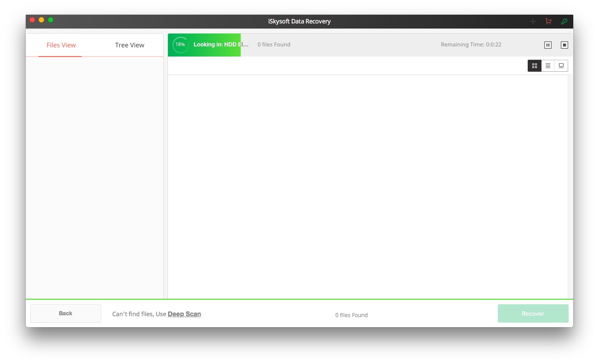The height and width of the screenshot is (364, 599).
Task: Switch to list view layout
Action: point(547,66)
